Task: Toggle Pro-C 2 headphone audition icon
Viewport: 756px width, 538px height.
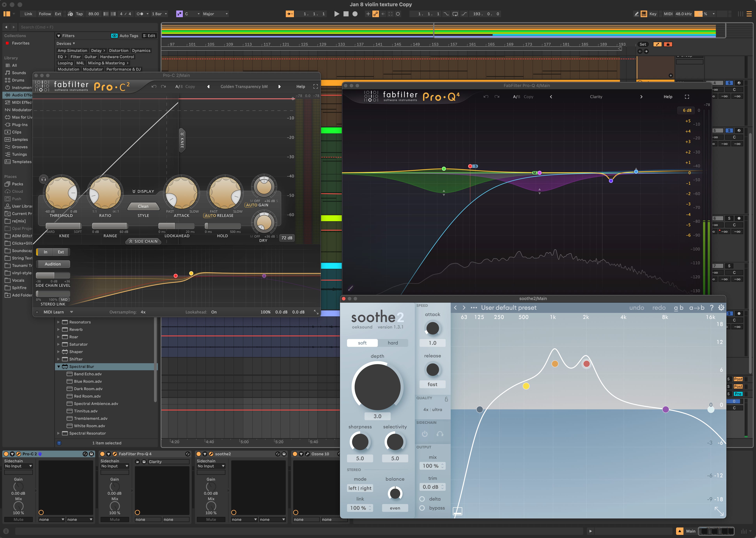Action: [43, 179]
